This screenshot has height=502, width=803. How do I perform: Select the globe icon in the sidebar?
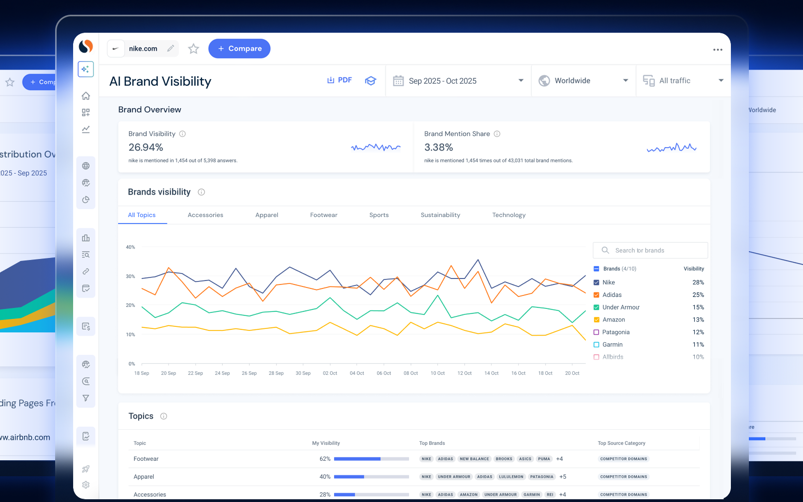coord(86,165)
